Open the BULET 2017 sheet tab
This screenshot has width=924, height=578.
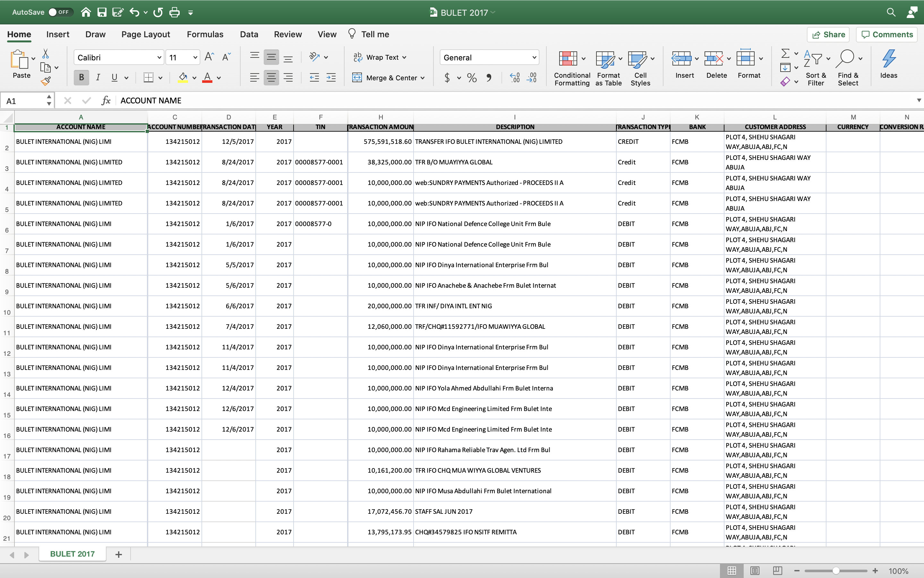72,554
